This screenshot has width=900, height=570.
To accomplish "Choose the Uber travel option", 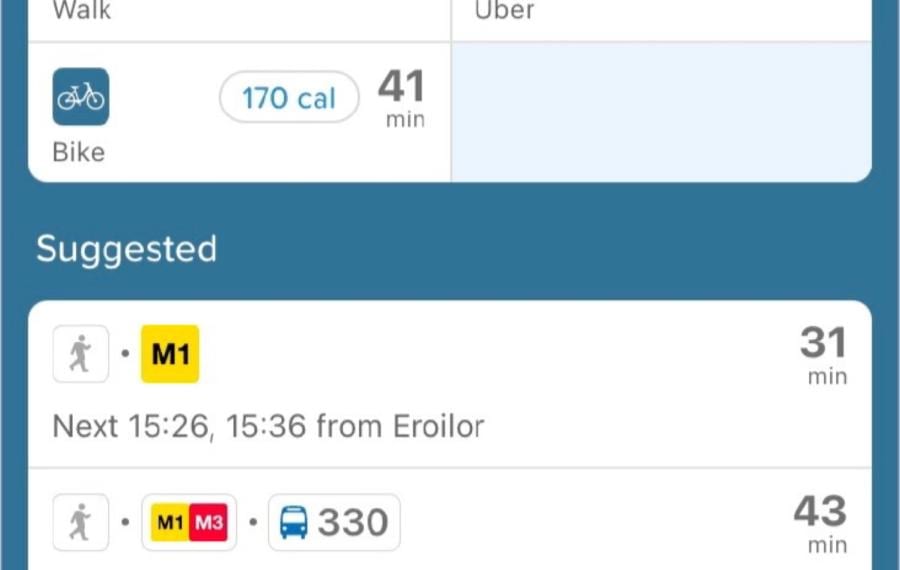I will 505,10.
